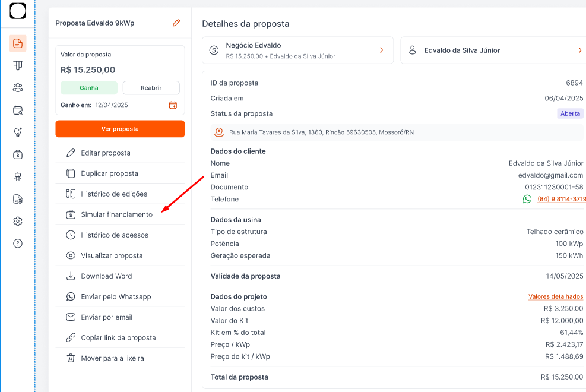Image resolution: width=586 pixels, height=392 pixels.
Task: Click the pencil icon beside Proposta Edvaldo 9kWp
Action: 176,23
